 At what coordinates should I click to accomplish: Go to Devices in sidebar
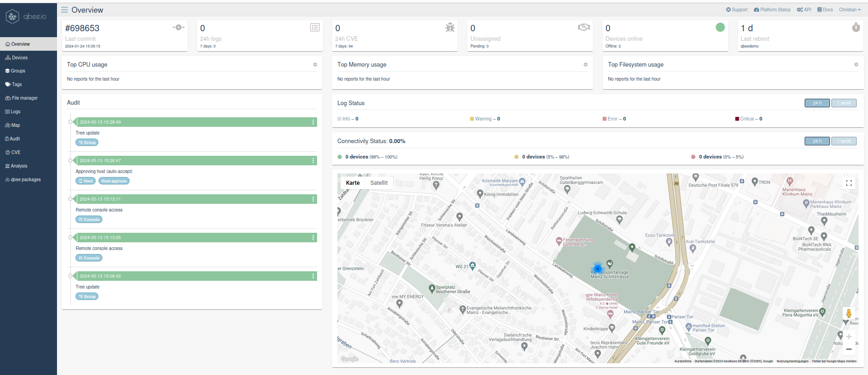tap(28, 58)
